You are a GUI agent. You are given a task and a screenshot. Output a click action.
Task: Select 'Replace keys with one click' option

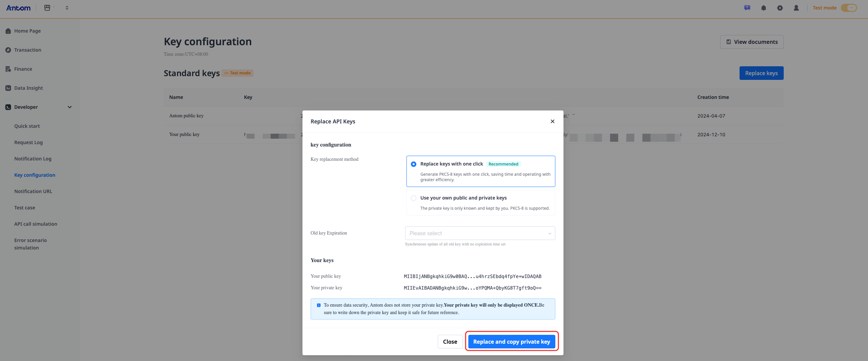(x=413, y=164)
